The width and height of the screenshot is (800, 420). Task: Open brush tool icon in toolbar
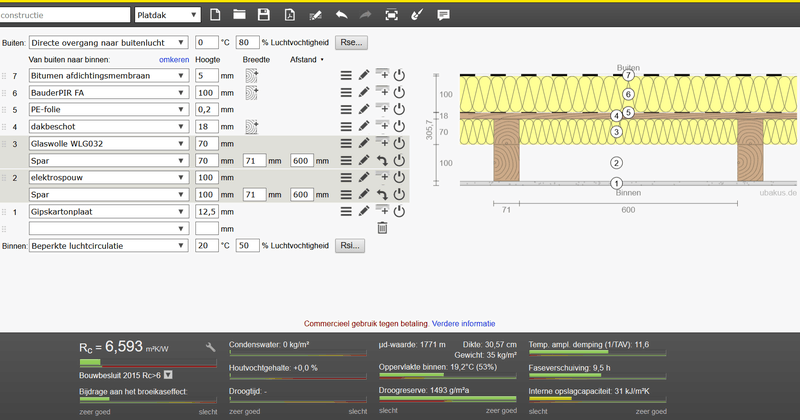[x=417, y=15]
